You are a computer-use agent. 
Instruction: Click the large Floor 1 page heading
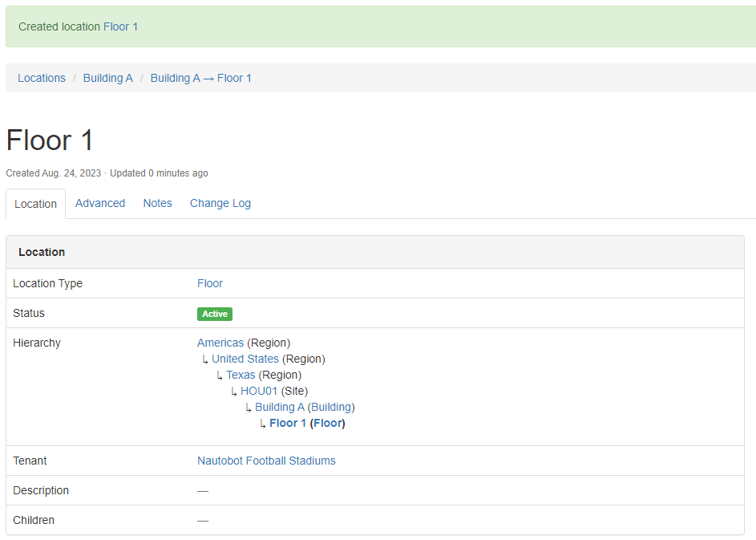(50, 140)
